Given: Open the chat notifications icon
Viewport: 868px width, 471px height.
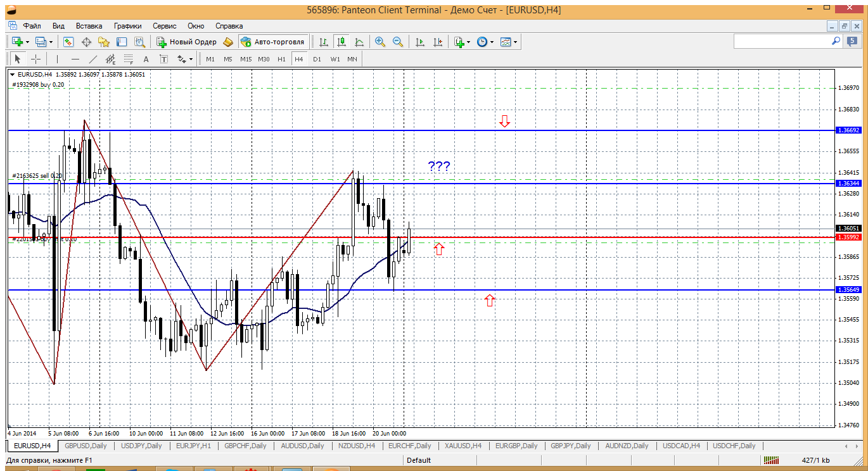Looking at the screenshot, I should 852,41.
